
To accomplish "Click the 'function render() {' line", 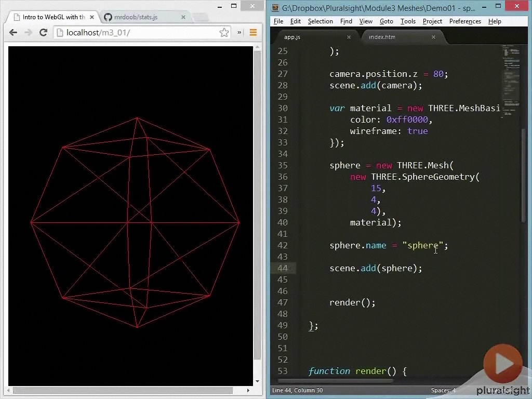I will coord(357,371).
